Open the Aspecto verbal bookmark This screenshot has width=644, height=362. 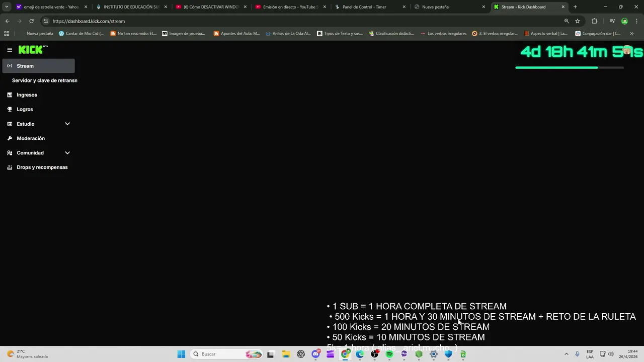click(545, 33)
